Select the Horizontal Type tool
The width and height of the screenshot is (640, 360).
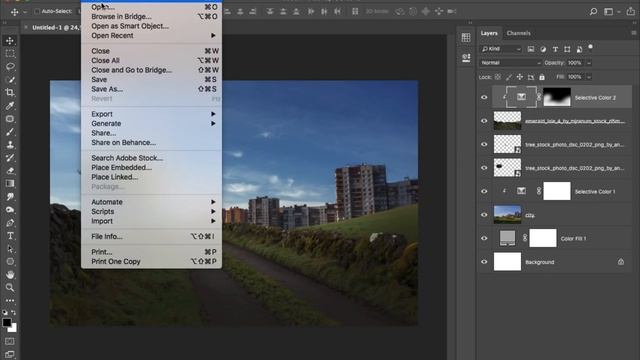pyautogui.click(x=10, y=236)
